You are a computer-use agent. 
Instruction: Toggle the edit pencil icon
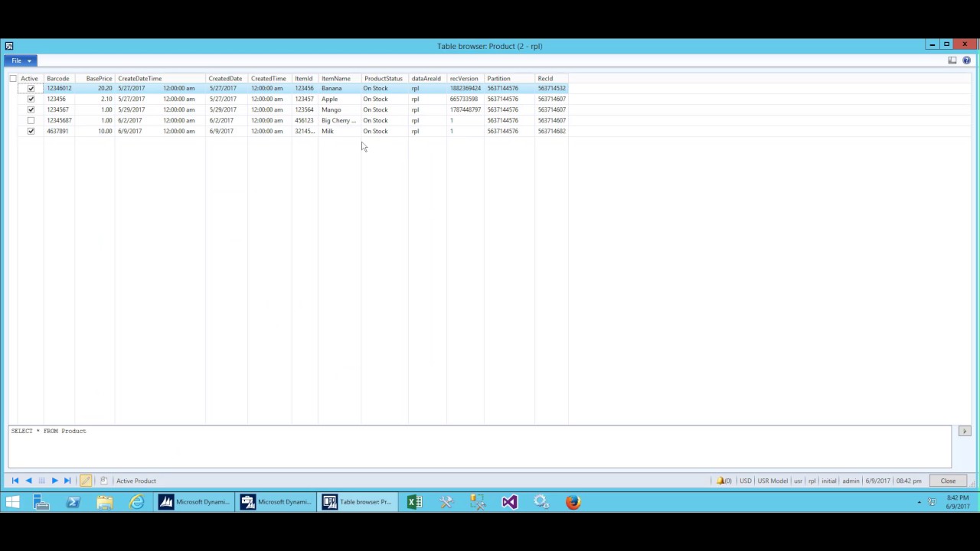(86, 481)
